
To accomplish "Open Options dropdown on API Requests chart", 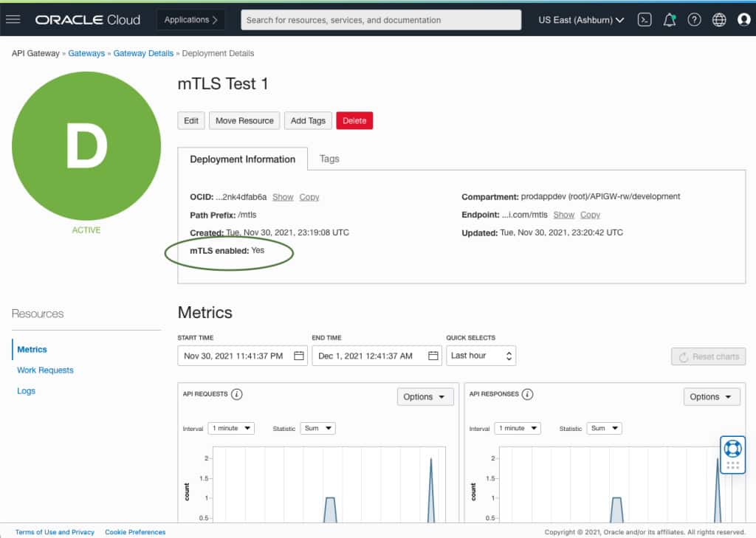I will pos(425,396).
